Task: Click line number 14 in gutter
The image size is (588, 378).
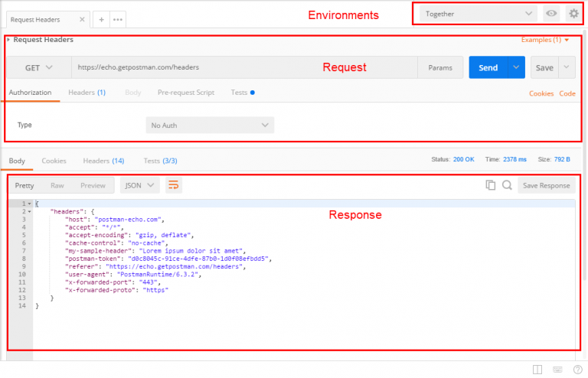Action: coord(22,306)
